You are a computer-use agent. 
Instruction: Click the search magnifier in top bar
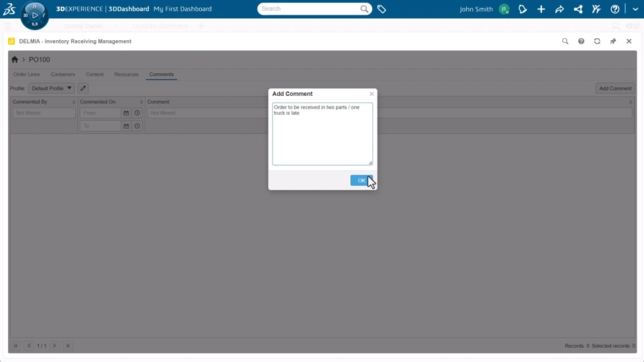click(364, 9)
